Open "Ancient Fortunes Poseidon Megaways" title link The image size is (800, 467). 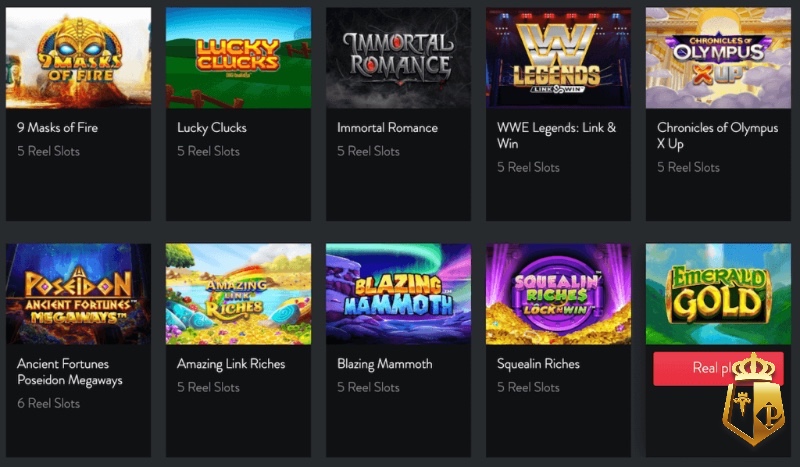click(69, 372)
